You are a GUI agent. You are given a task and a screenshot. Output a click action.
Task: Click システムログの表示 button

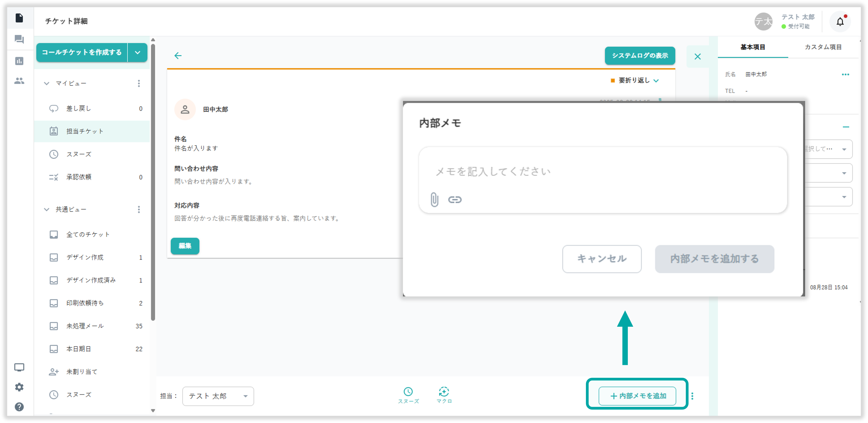[x=639, y=56]
